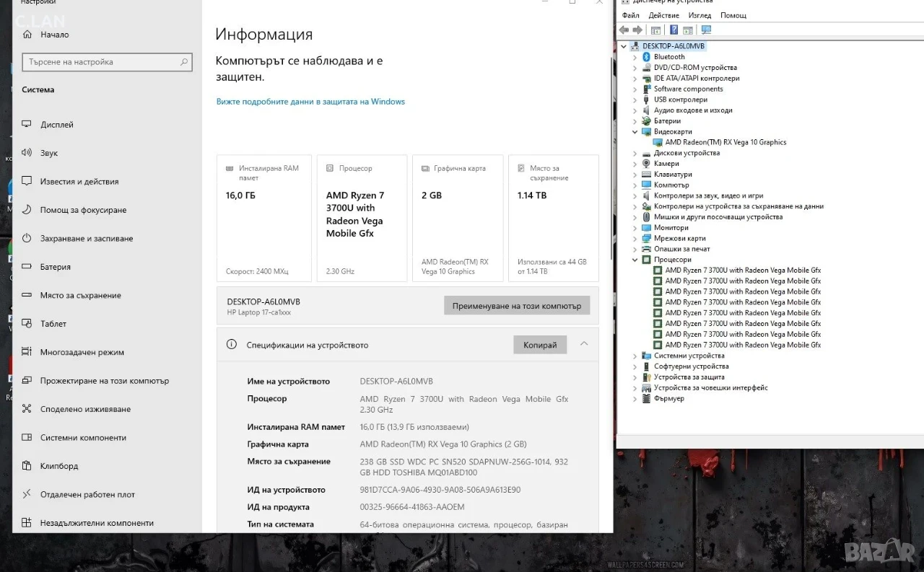Open help via the blue question-mark toolbar icon

[674, 30]
